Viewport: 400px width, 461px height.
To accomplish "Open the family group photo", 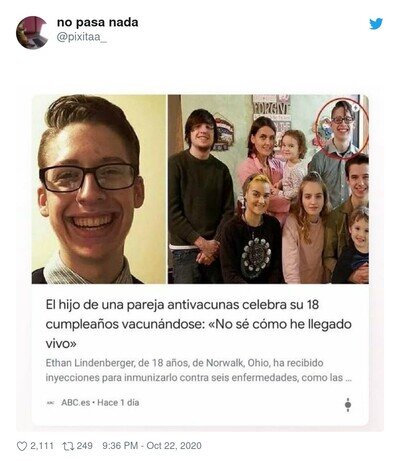I will (x=268, y=189).
